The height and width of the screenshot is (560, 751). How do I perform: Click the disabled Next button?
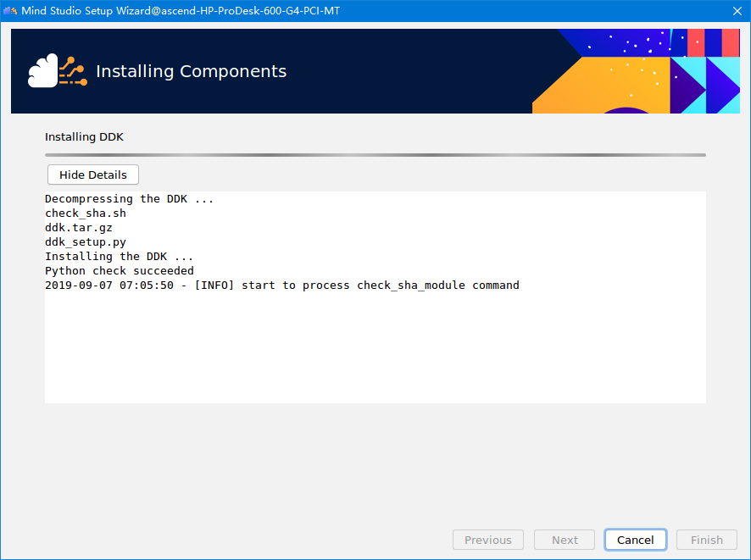click(565, 540)
